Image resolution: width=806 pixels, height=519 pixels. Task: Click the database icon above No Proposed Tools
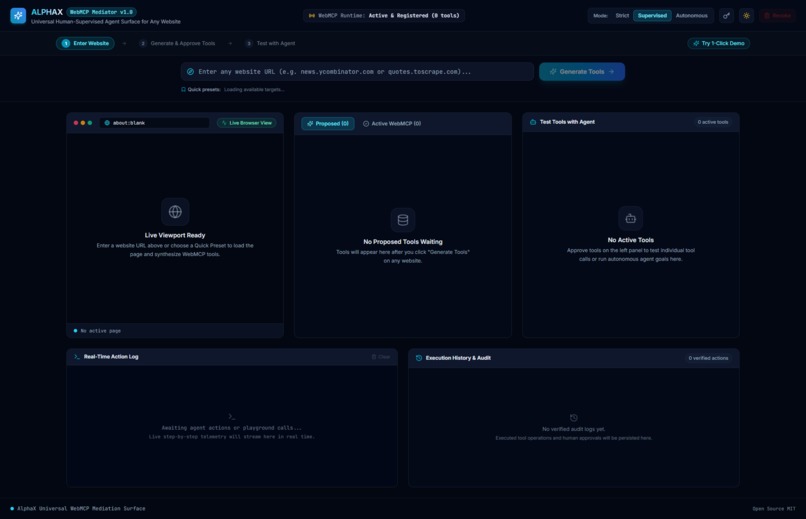click(x=403, y=220)
